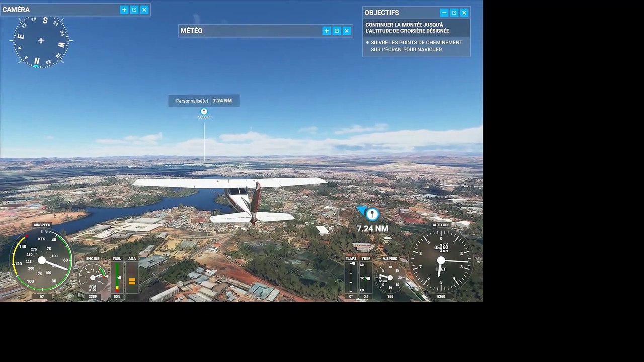This screenshot has width=644, height=362.
Task: Expand the Météo panel with plus icon
Action: [327, 31]
